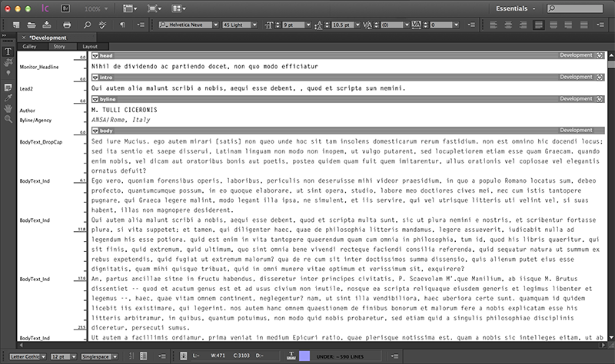615x364 pixels.
Task: Click the text fit T icon in status bar
Action: pos(291,356)
